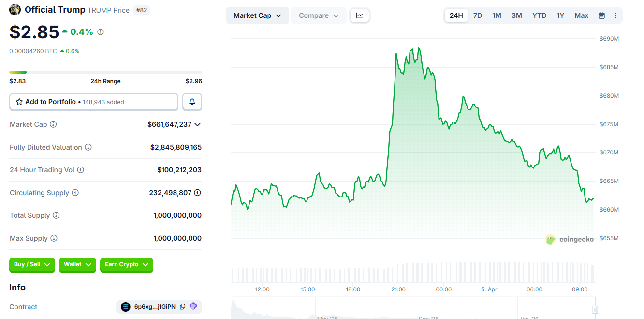
Task: Open the three-dot chart options menu
Action: click(x=615, y=15)
